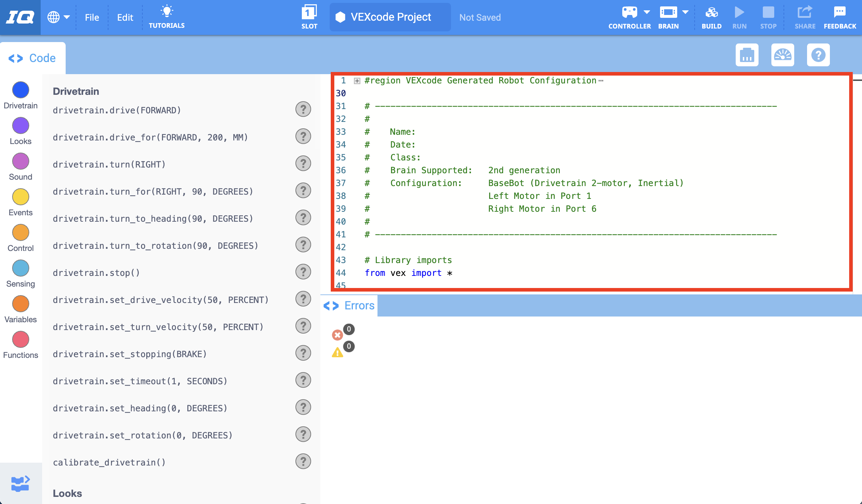Open the File menu
Image resolution: width=862 pixels, height=504 pixels.
click(x=92, y=17)
